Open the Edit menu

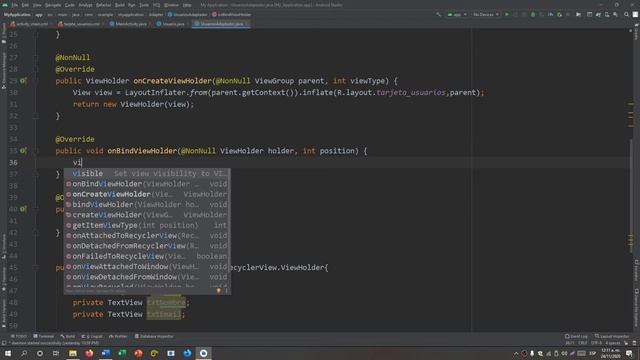pos(25,5)
